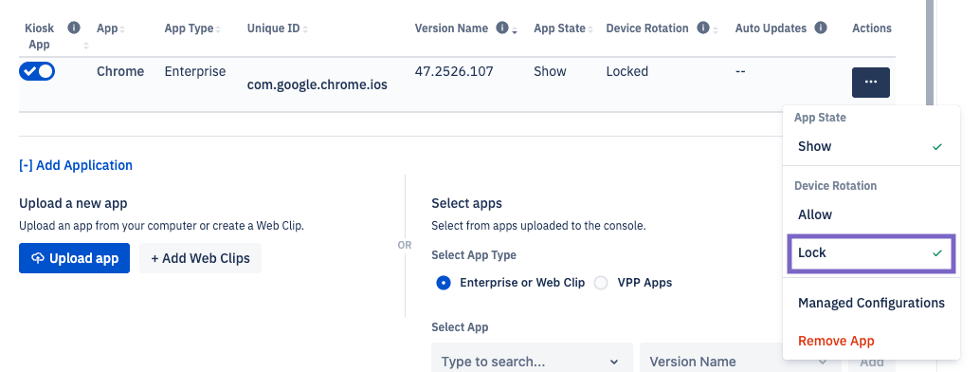Sort by the Kiosk App column arrows
Viewport: 980px width, 372px height.
86,46
